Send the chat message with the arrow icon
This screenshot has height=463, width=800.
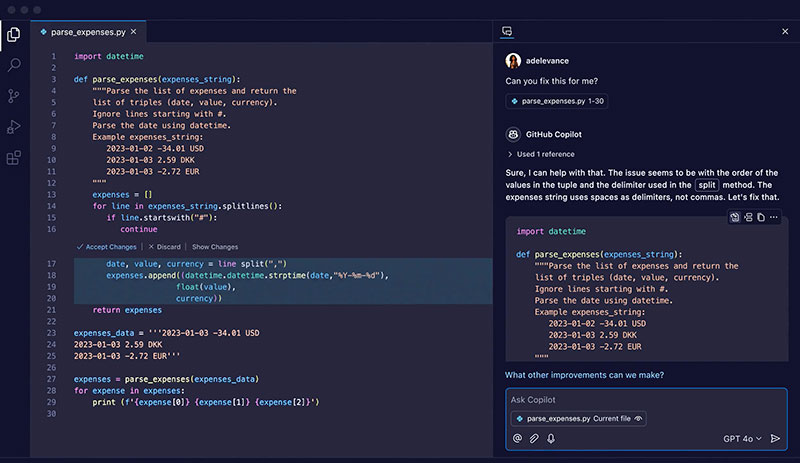775,438
